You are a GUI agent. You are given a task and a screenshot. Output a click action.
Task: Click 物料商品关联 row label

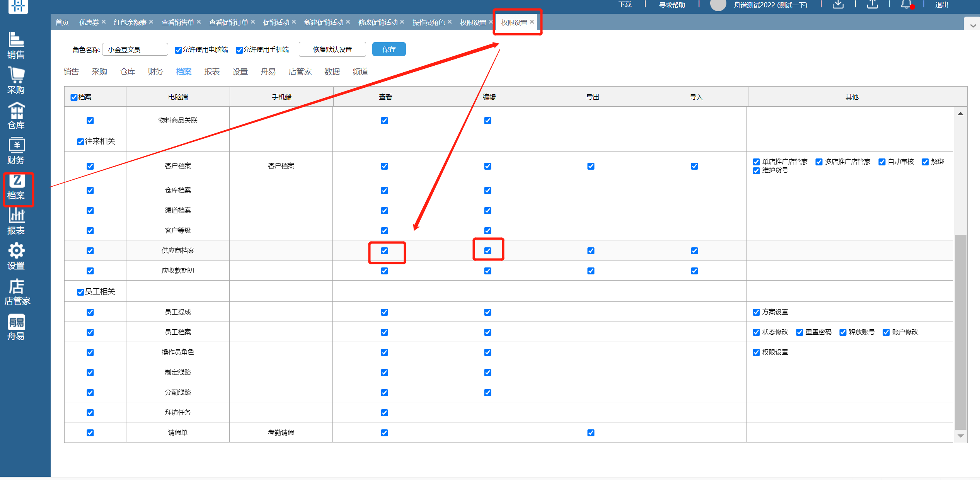coord(178,120)
